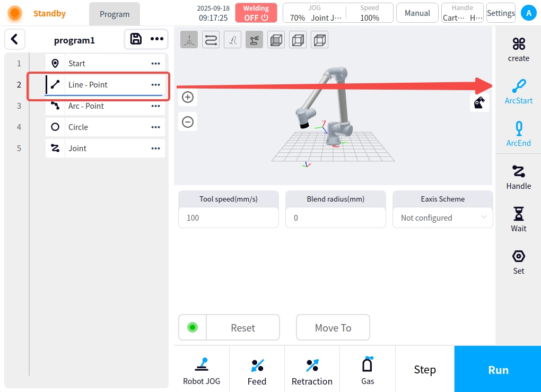Click the Tool speed input field

click(228, 217)
